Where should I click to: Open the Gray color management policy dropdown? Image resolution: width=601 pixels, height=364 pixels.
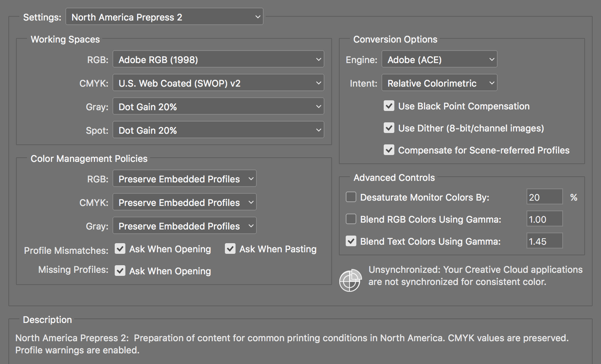pos(184,226)
